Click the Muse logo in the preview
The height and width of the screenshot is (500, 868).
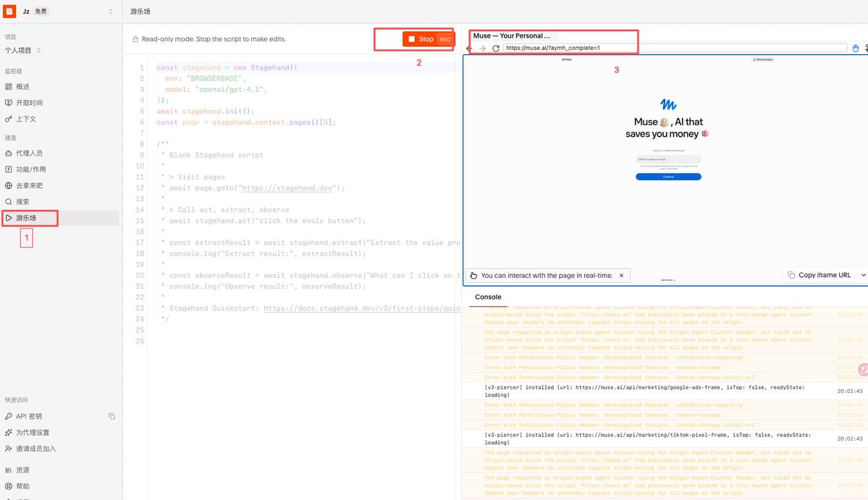pos(668,104)
